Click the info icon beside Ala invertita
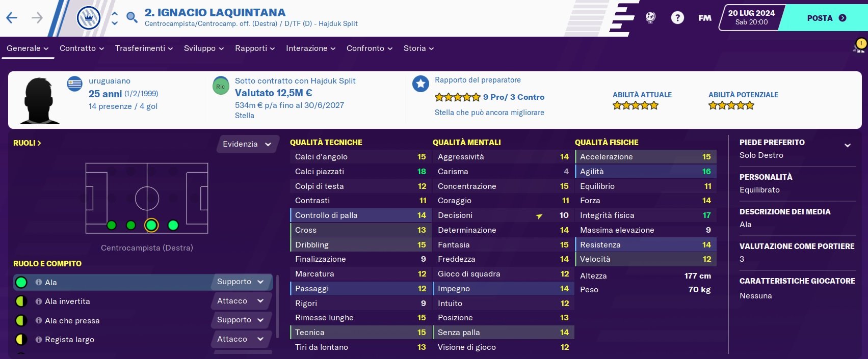 click(x=39, y=301)
